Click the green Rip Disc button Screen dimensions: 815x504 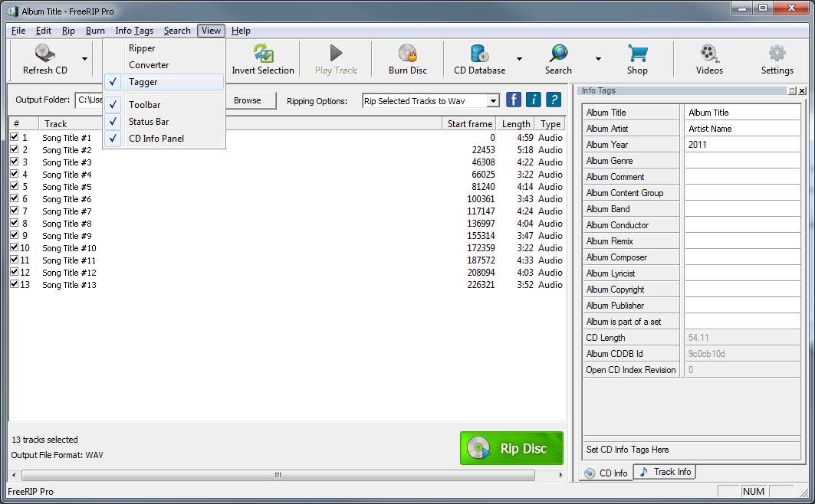pos(511,448)
